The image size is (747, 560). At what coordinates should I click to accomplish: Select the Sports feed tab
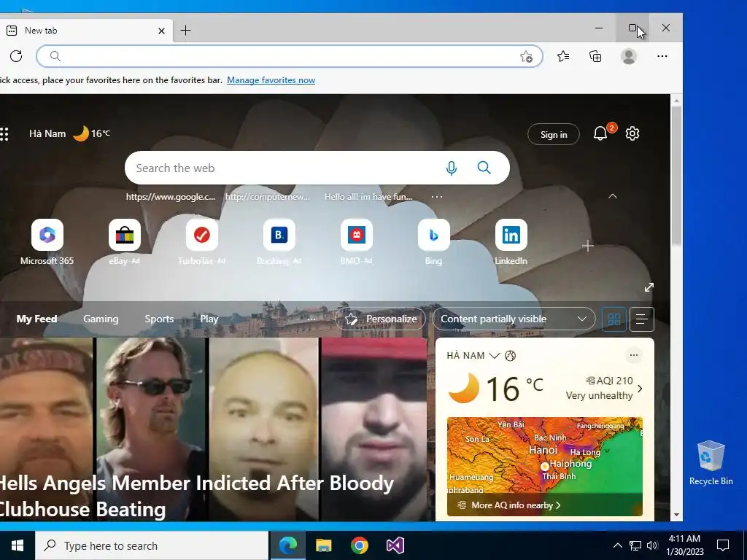(x=159, y=319)
